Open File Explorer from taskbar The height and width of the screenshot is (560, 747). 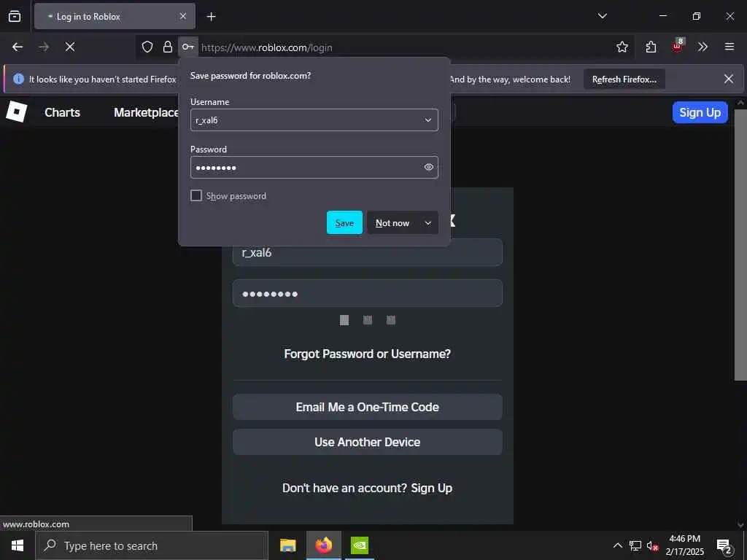pos(287,545)
